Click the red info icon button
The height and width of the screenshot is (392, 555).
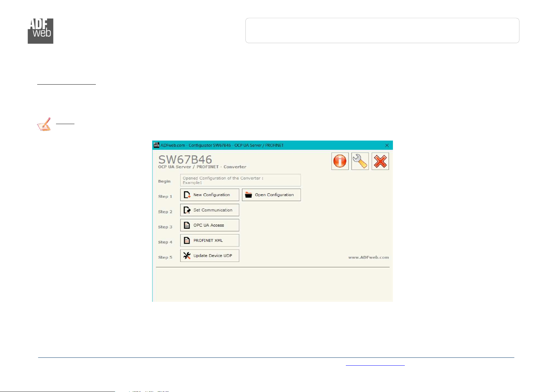point(340,161)
